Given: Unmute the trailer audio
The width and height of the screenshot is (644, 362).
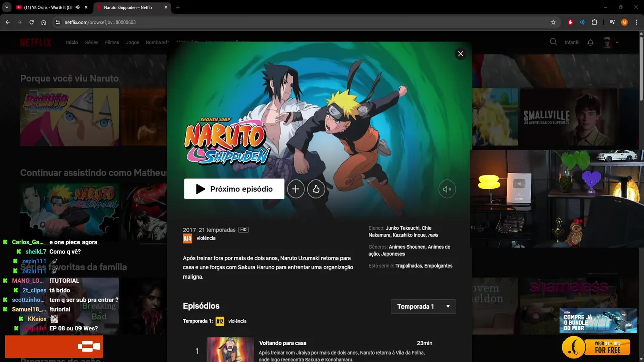Looking at the screenshot, I should pos(447,189).
